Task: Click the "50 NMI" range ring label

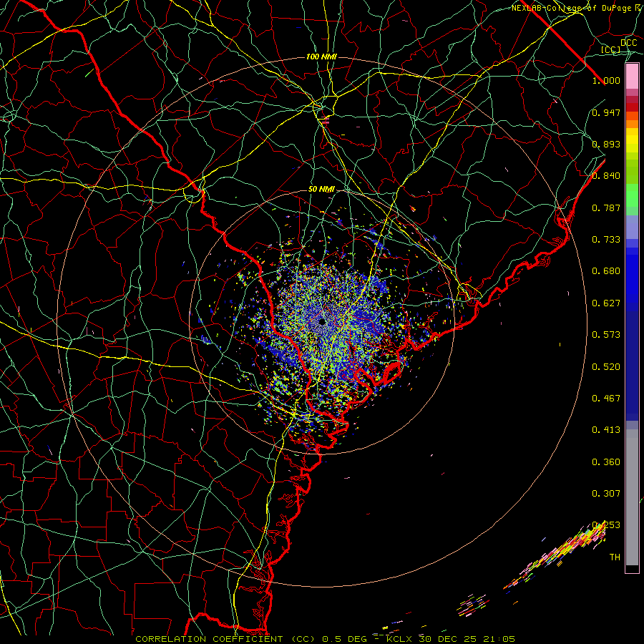Action: pos(321,189)
